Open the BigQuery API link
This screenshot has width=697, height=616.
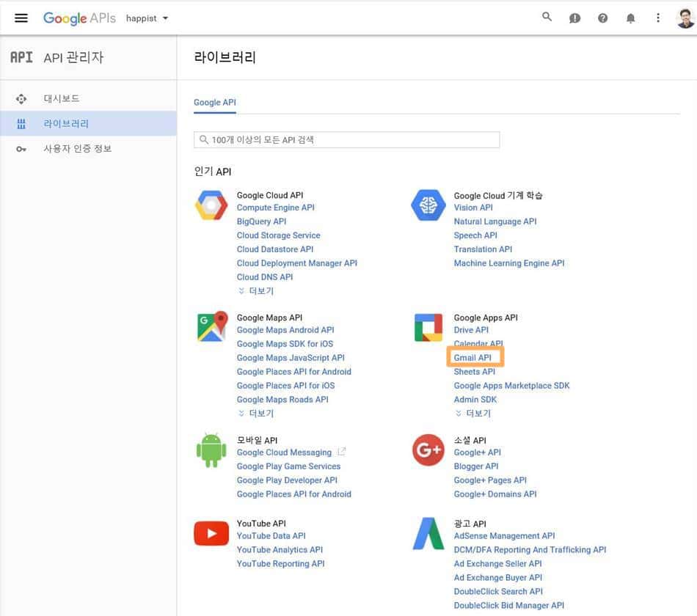(260, 221)
